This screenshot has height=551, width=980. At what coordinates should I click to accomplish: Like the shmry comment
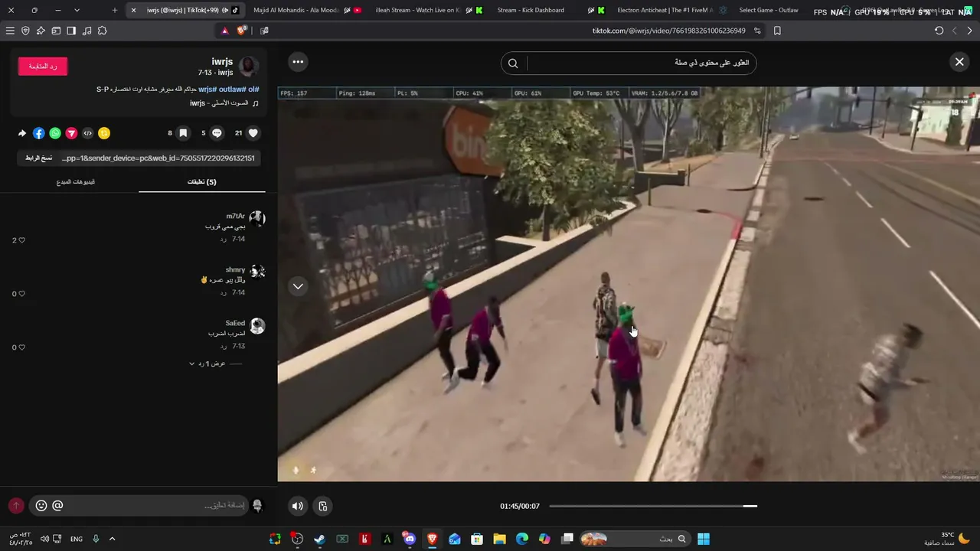coord(21,294)
